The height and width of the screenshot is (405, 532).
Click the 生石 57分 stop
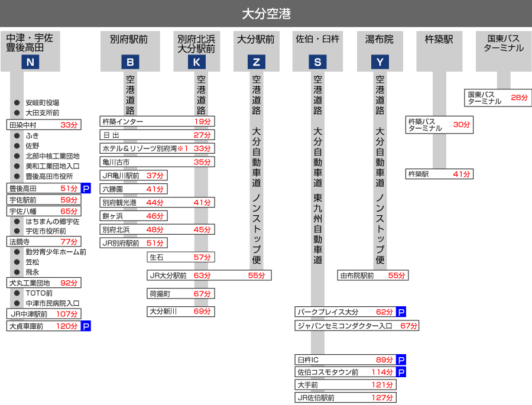click(x=181, y=257)
